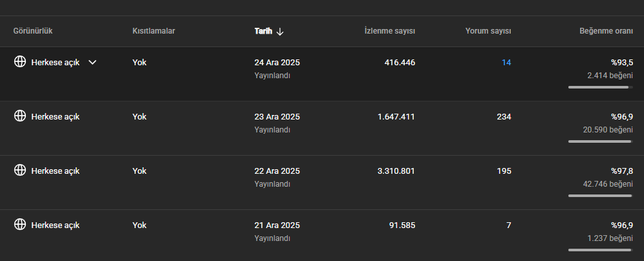Screen dimensions: 644x261
Task: Click globe icon for 23 Ara 2025 video
Action: 19,116
